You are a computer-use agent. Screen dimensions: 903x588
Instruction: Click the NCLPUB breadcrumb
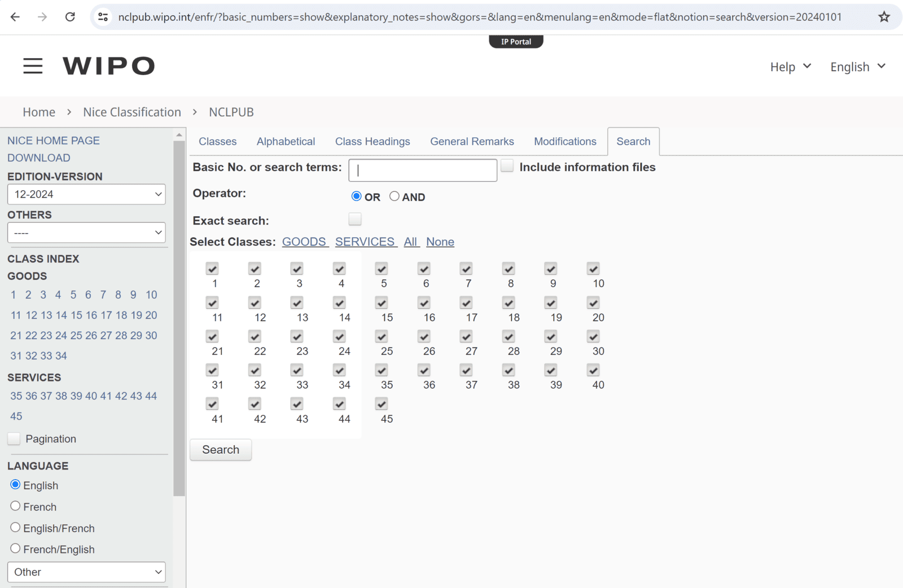[231, 112]
